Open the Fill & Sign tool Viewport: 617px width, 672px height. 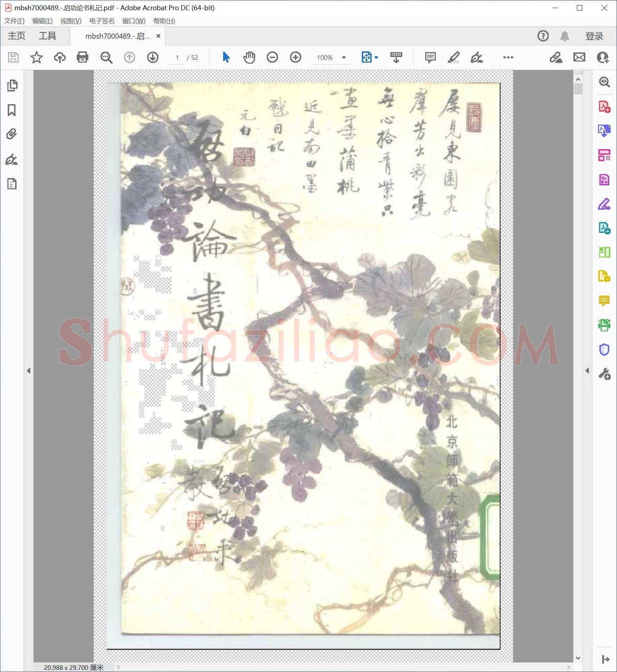point(604,204)
